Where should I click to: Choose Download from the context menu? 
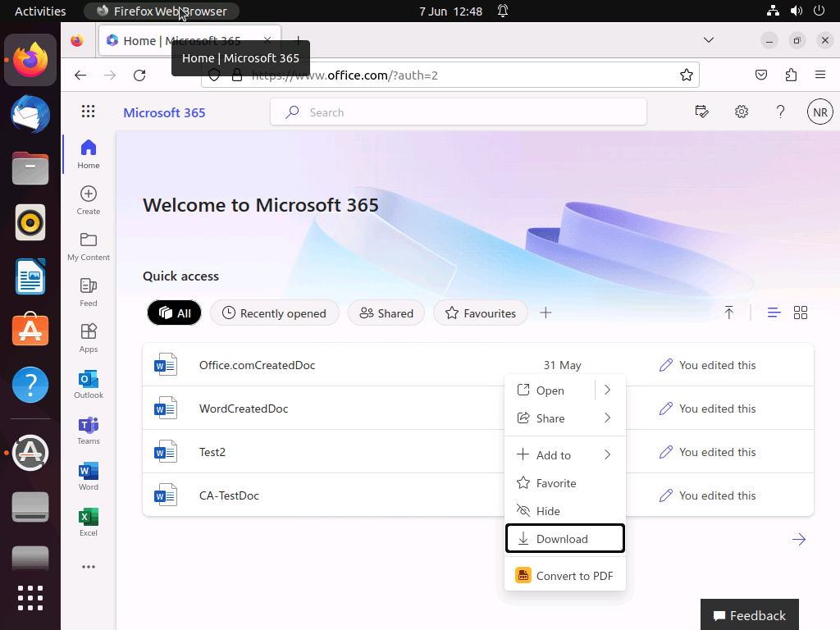coord(564,539)
